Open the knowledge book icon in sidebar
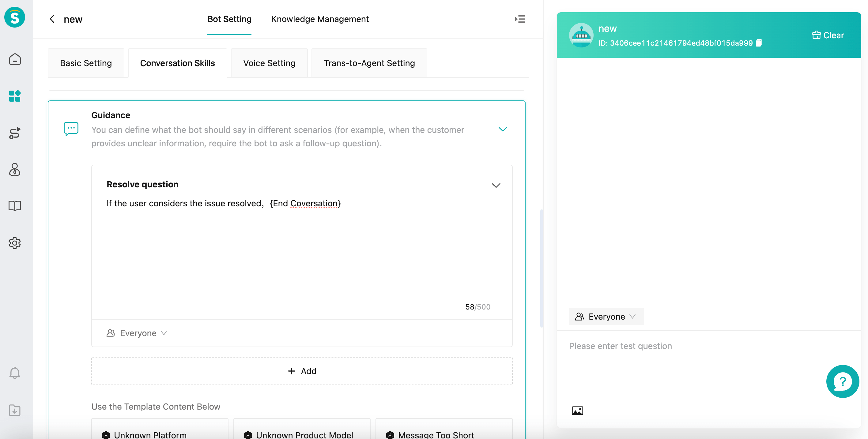868x439 pixels. [15, 206]
